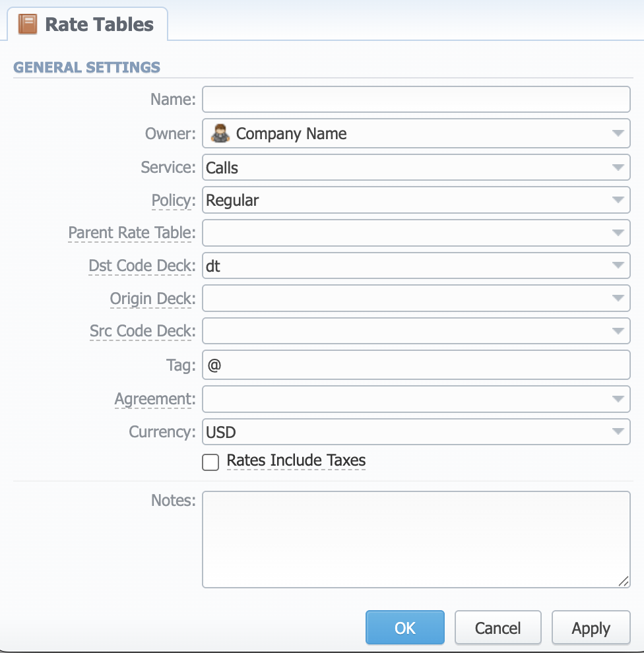Click the Agreement dropdown arrow icon
This screenshot has height=653, width=644.
618,399
